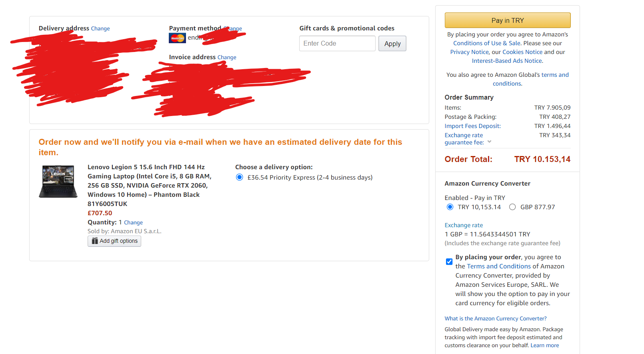
Task: Select the GBP 877.97 currency option
Action: tap(512, 207)
